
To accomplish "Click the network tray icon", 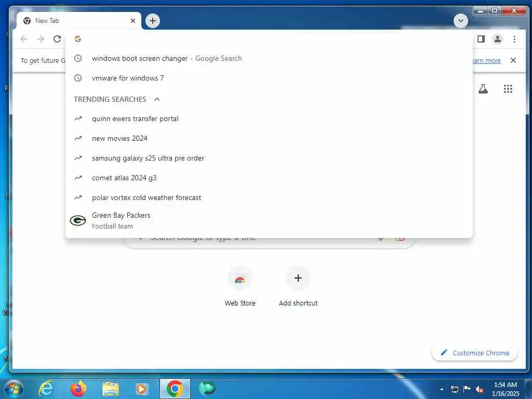I will click(454, 389).
